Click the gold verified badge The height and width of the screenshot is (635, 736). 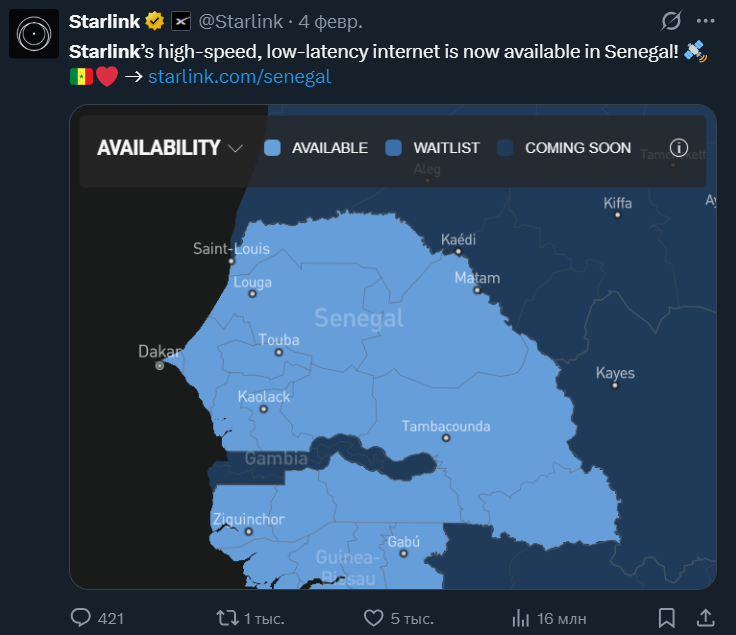(x=155, y=21)
